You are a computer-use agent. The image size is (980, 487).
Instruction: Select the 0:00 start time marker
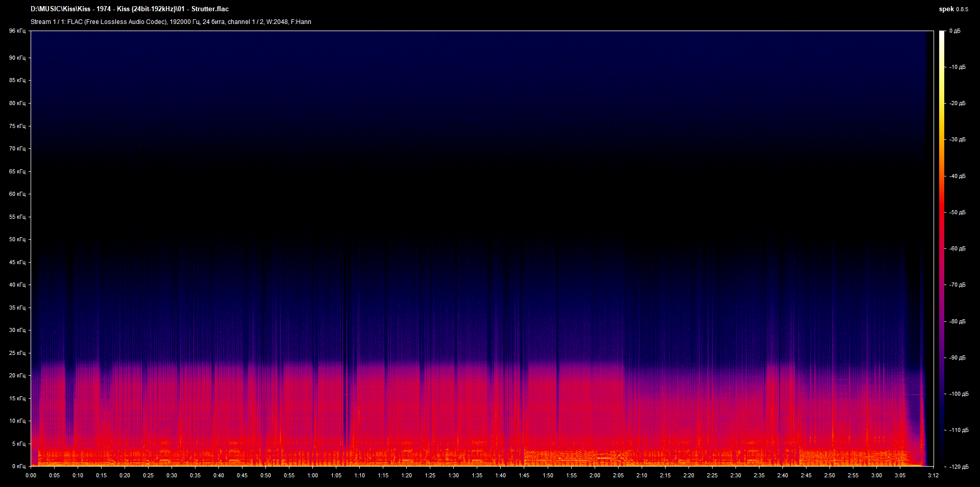point(31,475)
